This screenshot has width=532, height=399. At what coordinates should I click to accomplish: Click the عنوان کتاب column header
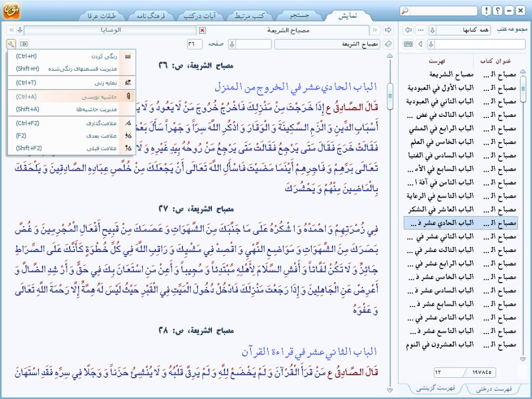[x=495, y=61]
